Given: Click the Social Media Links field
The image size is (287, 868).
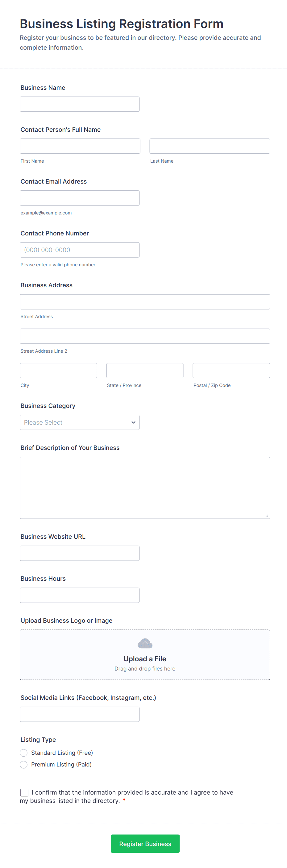Looking at the screenshot, I should pos(80,714).
